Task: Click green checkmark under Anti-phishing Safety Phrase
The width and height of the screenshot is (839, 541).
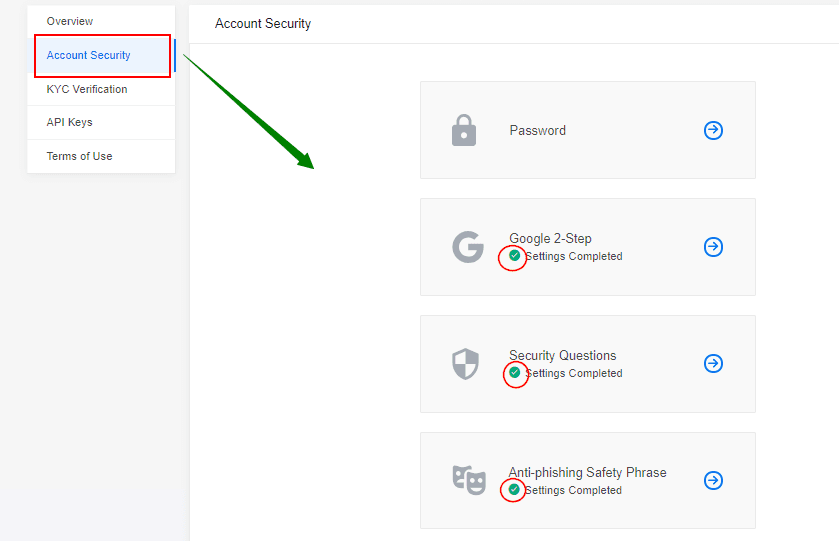Action: (x=514, y=489)
